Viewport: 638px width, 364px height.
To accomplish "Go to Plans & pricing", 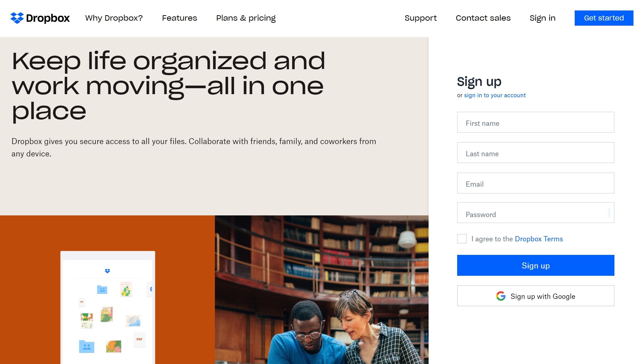I will pos(246,18).
